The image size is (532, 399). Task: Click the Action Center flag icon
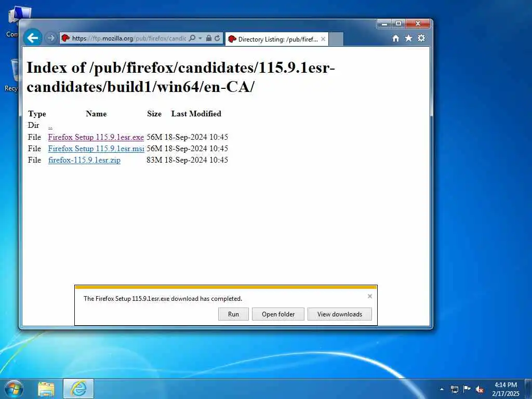pyautogui.click(x=467, y=389)
